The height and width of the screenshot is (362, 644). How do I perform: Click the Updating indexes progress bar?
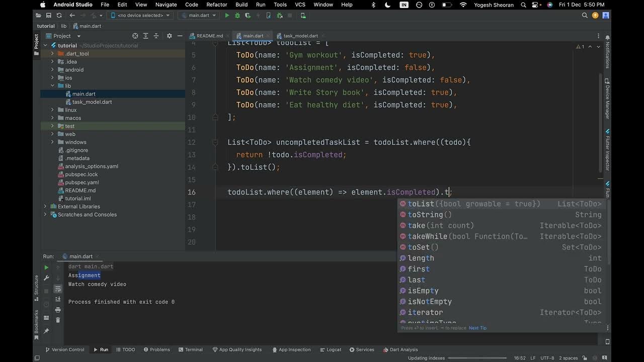[477, 358]
